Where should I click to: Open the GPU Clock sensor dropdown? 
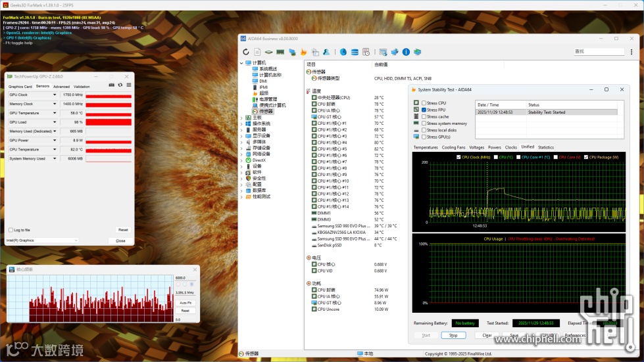pos(54,95)
